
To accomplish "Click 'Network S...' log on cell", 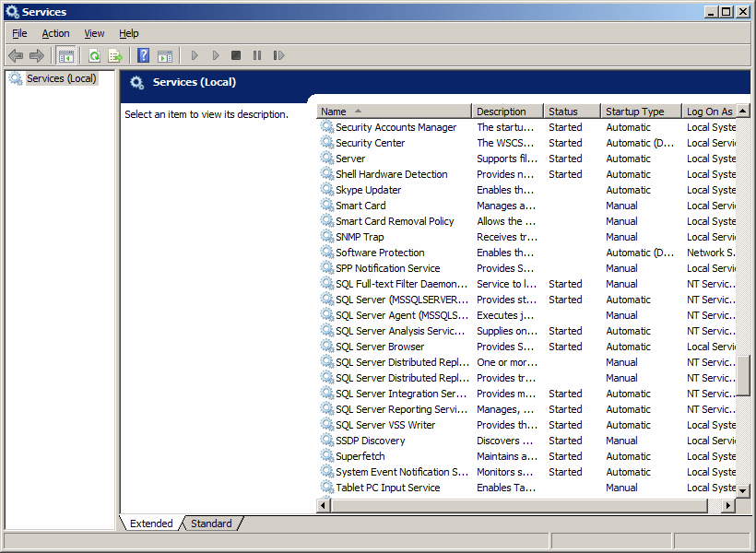I will [711, 253].
